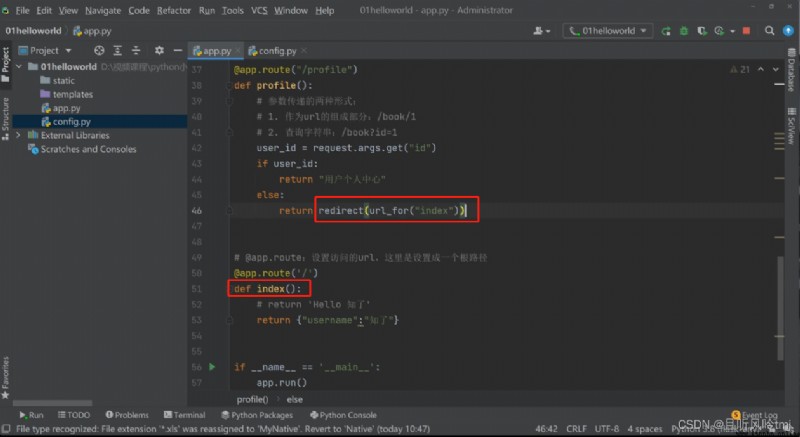The width and height of the screenshot is (800, 437).
Task: Click the CRLF line separator in status bar
Action: (x=576, y=429)
